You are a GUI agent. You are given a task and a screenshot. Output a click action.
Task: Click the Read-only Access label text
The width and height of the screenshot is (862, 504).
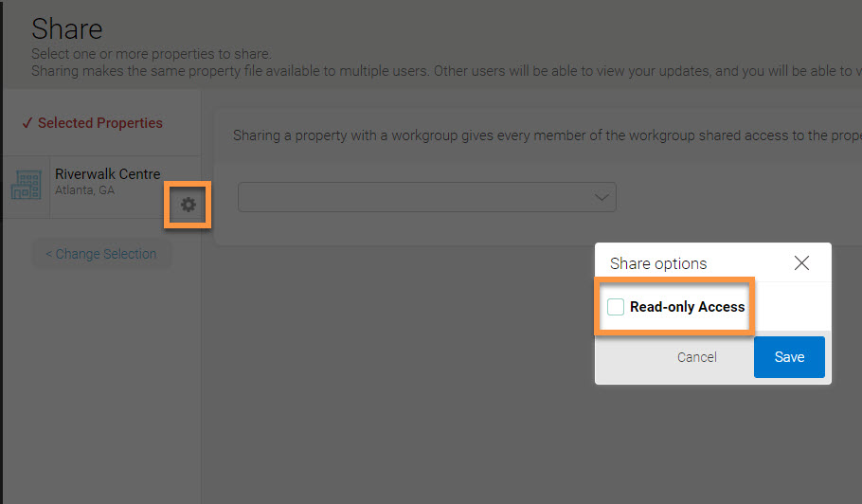point(687,307)
